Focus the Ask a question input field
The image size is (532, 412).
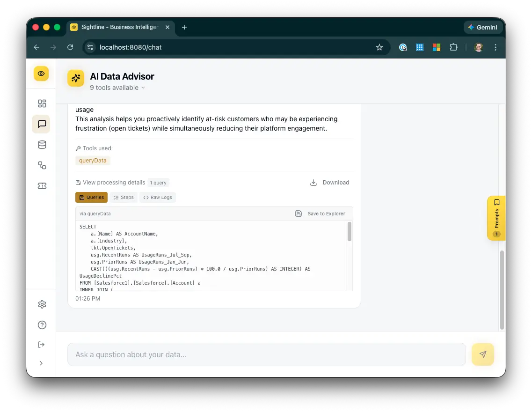[x=266, y=354]
